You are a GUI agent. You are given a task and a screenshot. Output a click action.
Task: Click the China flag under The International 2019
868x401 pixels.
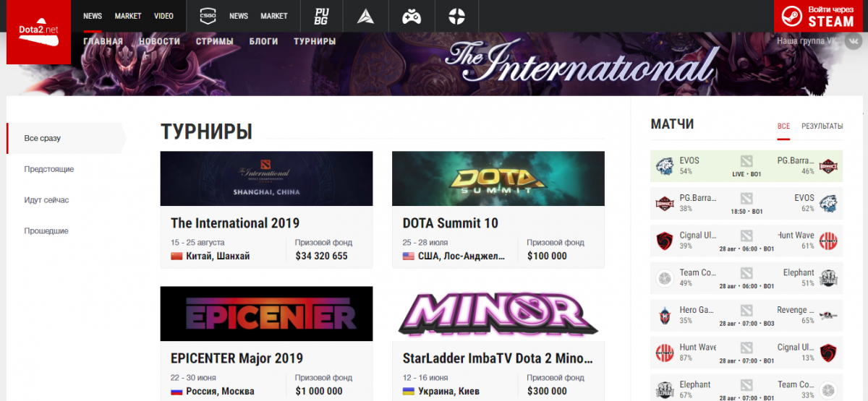point(176,256)
